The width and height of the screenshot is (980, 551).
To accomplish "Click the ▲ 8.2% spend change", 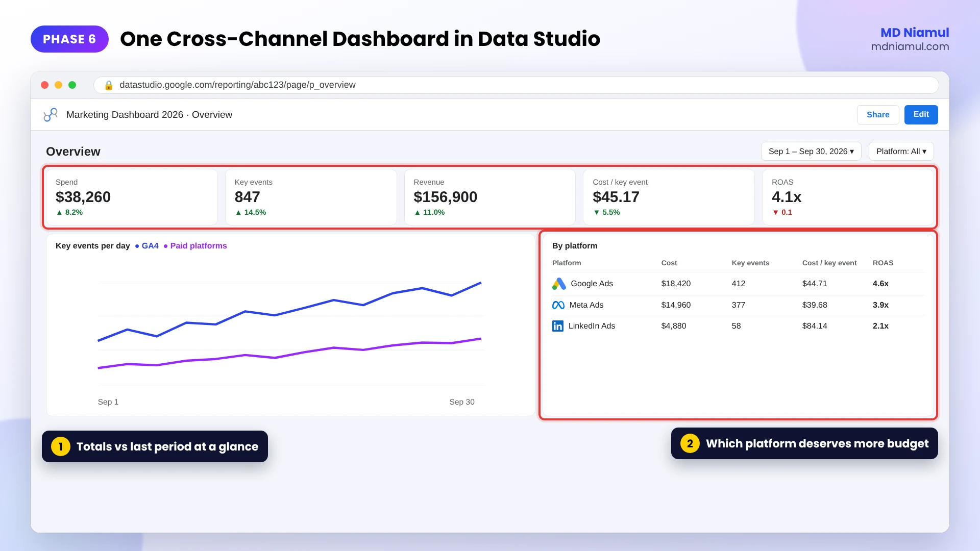I will click(69, 213).
